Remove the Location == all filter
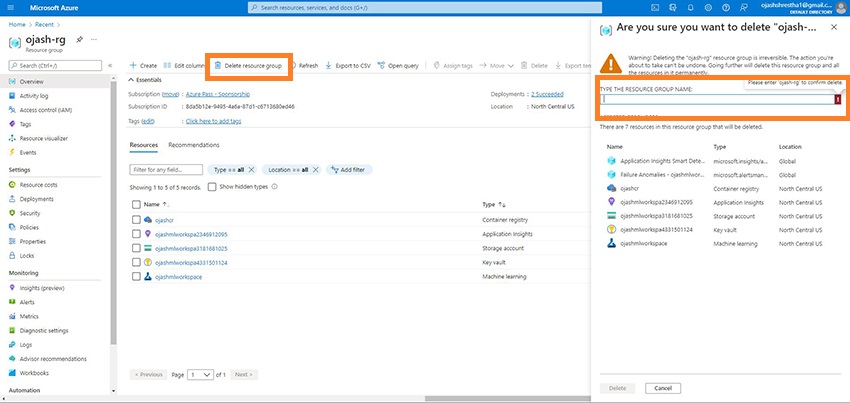Viewport: 850px width, 403px height. coord(316,170)
